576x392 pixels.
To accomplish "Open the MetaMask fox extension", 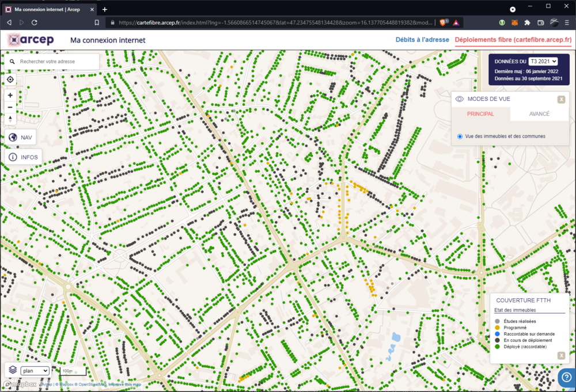I will point(514,22).
